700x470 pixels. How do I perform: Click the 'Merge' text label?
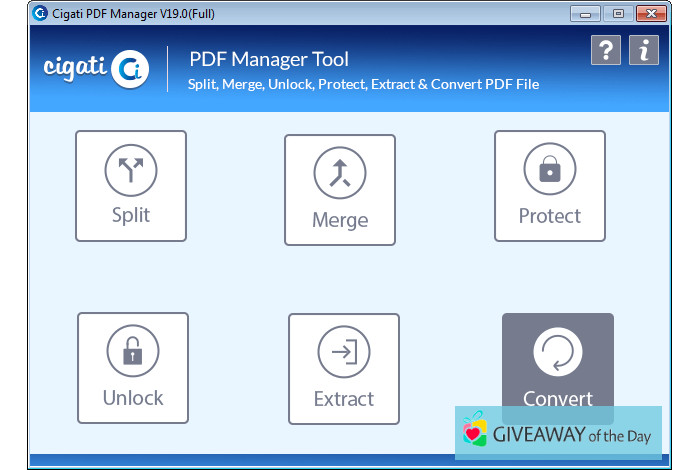(x=340, y=220)
